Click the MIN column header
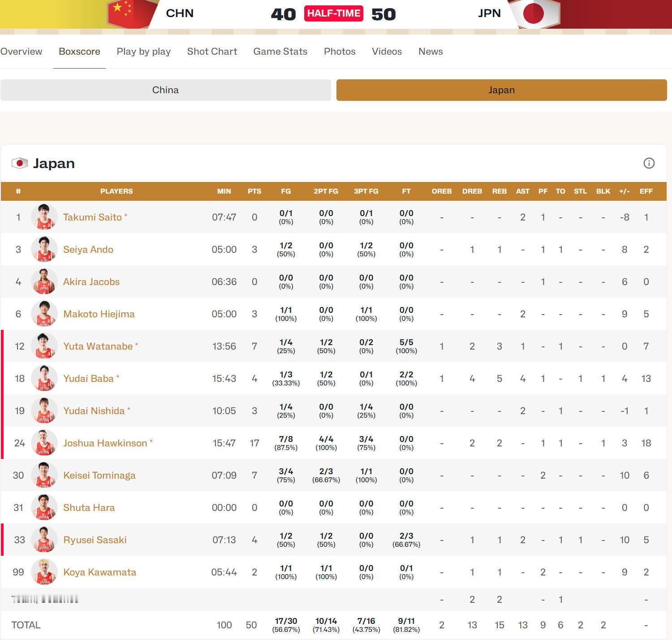The width and height of the screenshot is (672, 640). (x=224, y=191)
